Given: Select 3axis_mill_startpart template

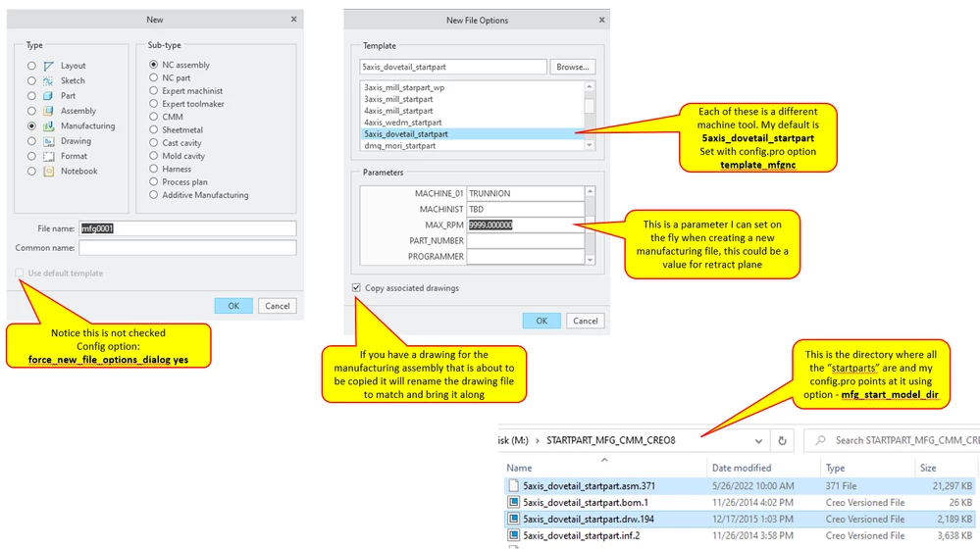Looking at the screenshot, I should (398, 99).
